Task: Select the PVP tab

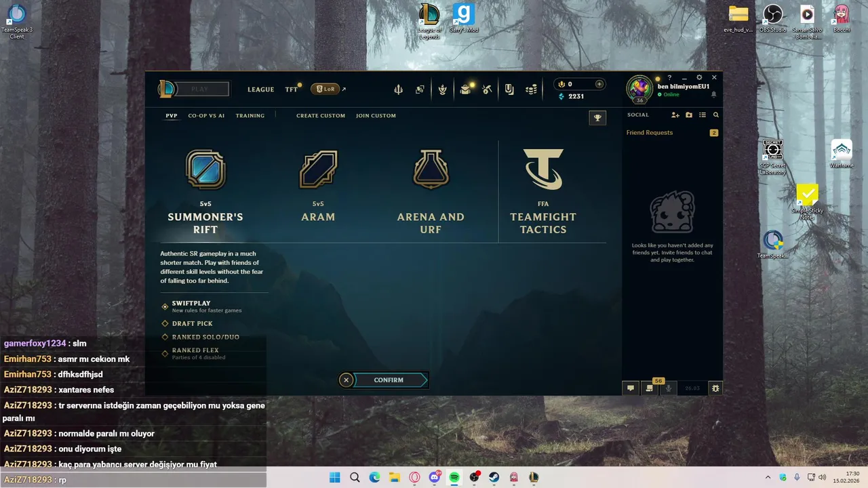Action: click(172, 116)
